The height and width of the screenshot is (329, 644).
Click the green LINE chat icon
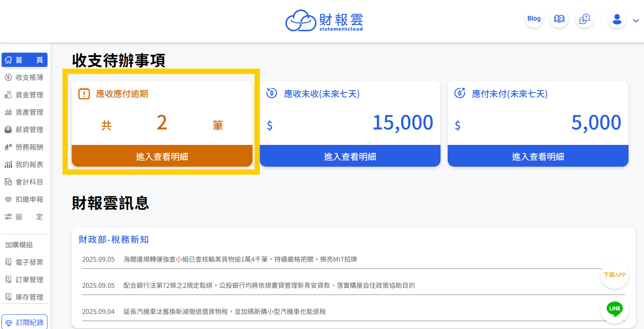click(x=614, y=309)
